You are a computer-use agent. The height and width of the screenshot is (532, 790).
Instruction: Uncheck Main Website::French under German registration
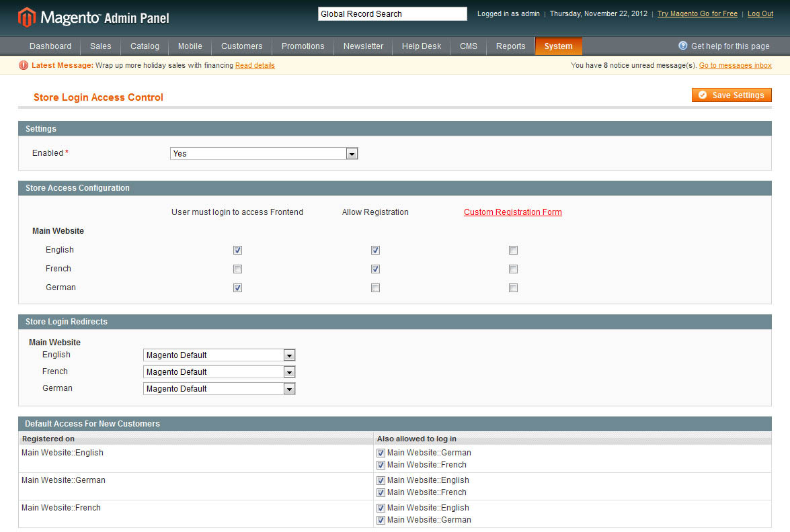tap(381, 493)
